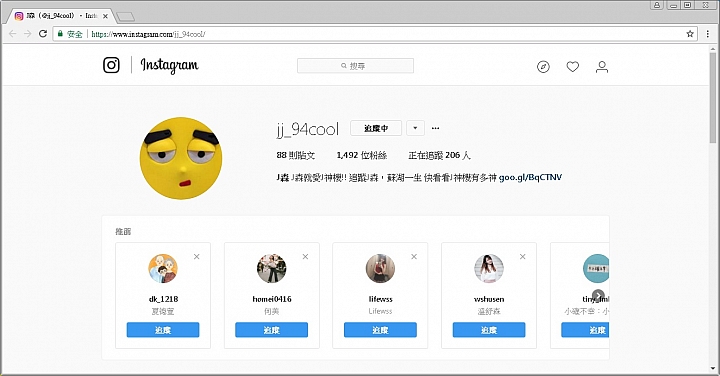Screen dimensions: 720x376
Task: Open wshusen's avatar in suggestions
Action: point(489,269)
